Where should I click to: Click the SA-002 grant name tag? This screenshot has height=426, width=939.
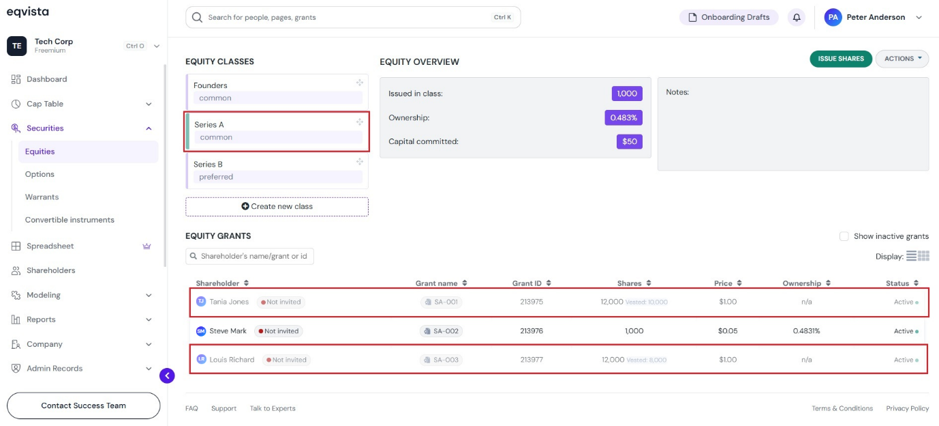(441, 331)
